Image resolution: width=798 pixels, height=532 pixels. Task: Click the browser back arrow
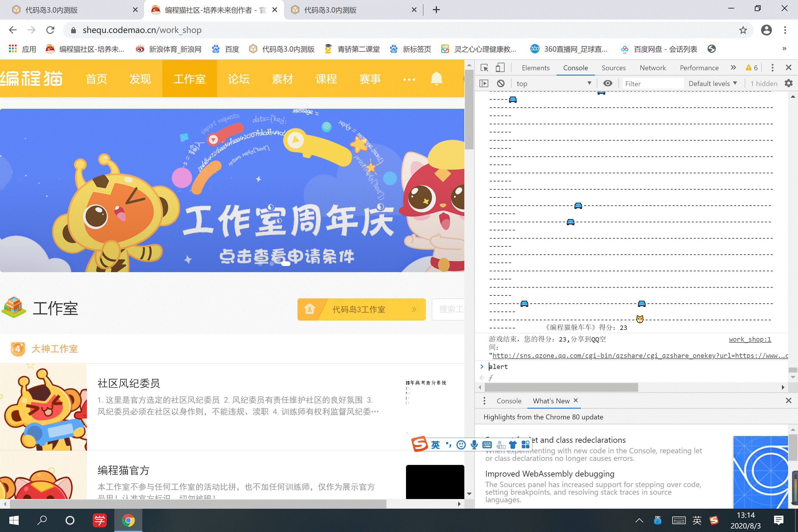(13, 30)
